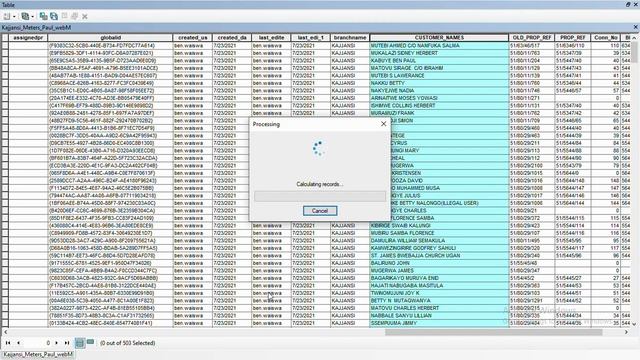
Task: Select row selector for NAKKU BETTY row
Action: [5, 83]
